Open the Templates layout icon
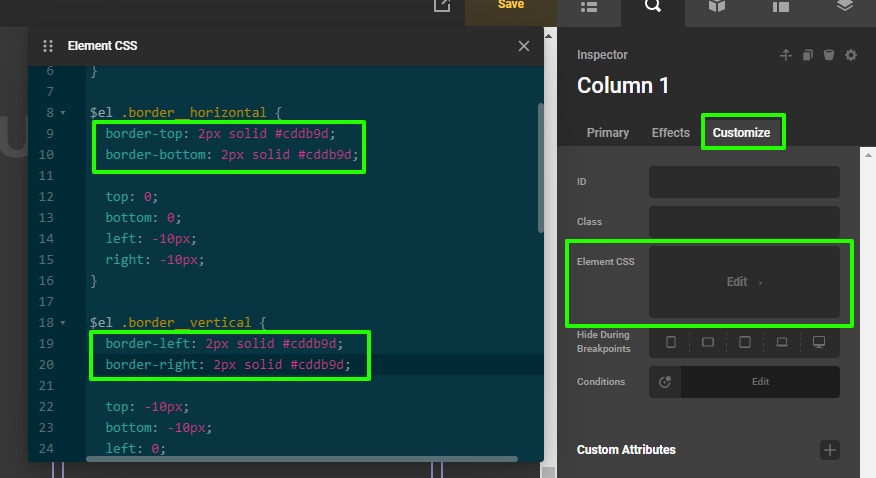This screenshot has width=876, height=478. (780, 6)
